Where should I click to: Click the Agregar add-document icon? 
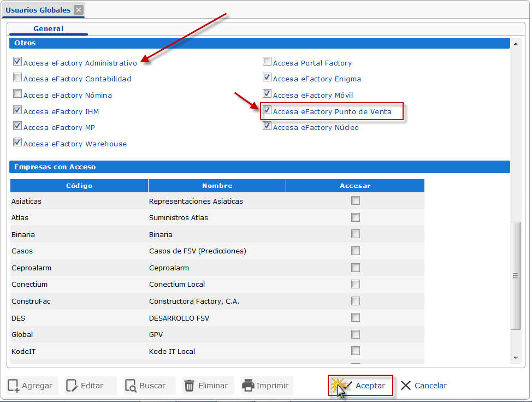point(14,386)
